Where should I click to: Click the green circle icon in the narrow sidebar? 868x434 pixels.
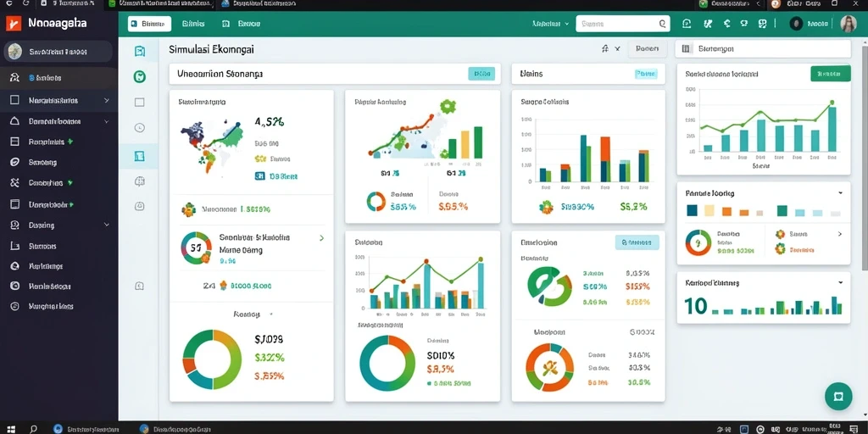[140, 76]
